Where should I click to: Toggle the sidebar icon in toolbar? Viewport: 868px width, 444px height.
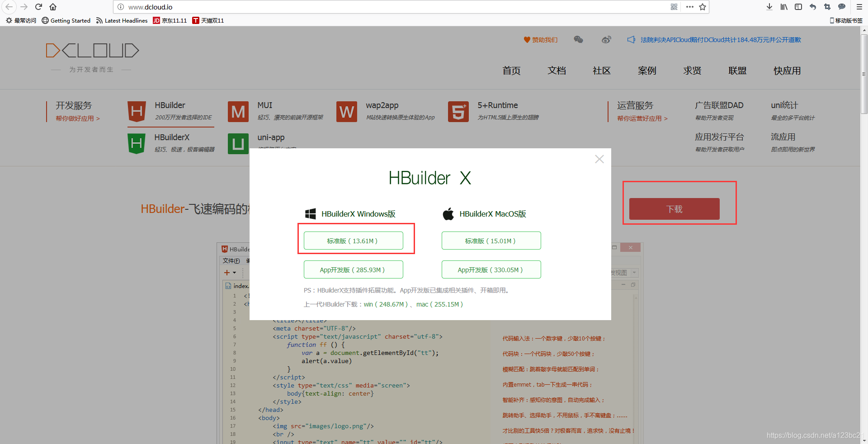point(798,7)
